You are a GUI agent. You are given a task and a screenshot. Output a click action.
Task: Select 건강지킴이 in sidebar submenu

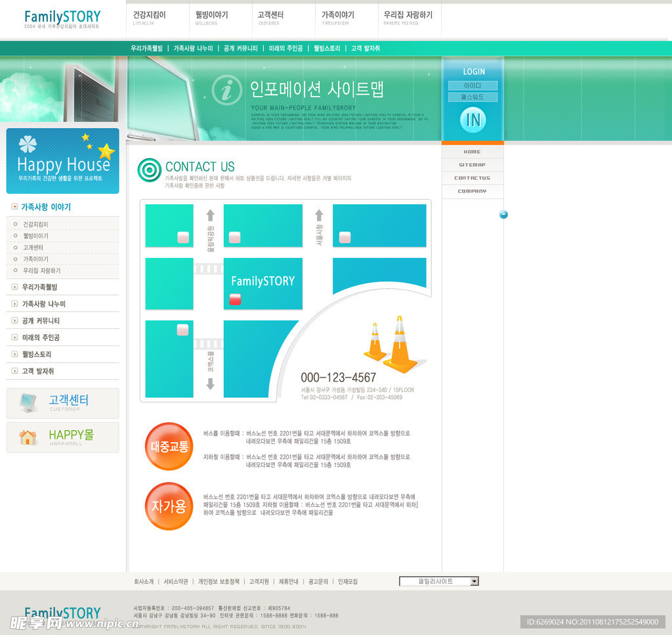[x=35, y=224]
